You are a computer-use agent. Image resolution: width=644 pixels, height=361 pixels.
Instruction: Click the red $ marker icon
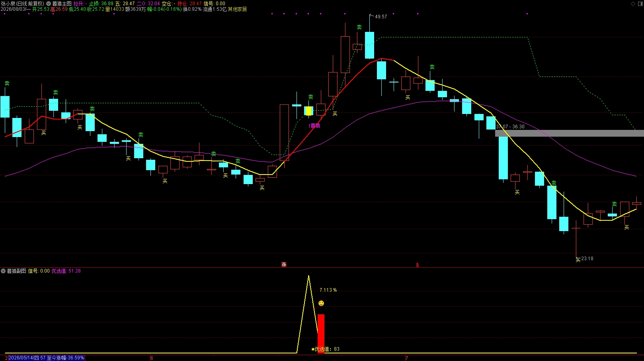417,265
